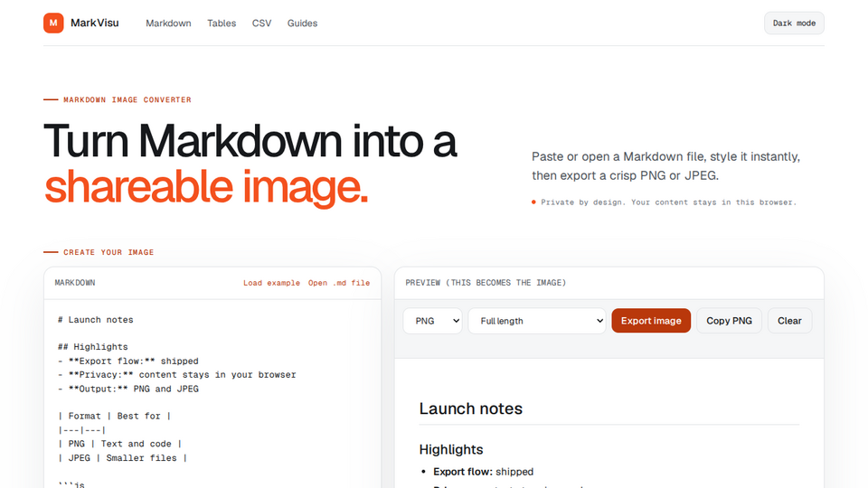Click the Copy PNG button
The image size is (868, 488).
729,321
